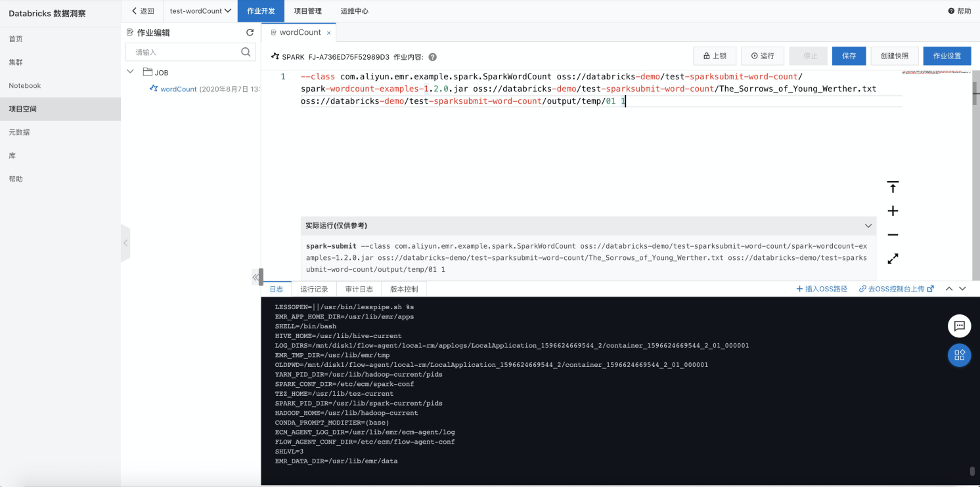Zoom out with the minus icon

click(x=893, y=235)
